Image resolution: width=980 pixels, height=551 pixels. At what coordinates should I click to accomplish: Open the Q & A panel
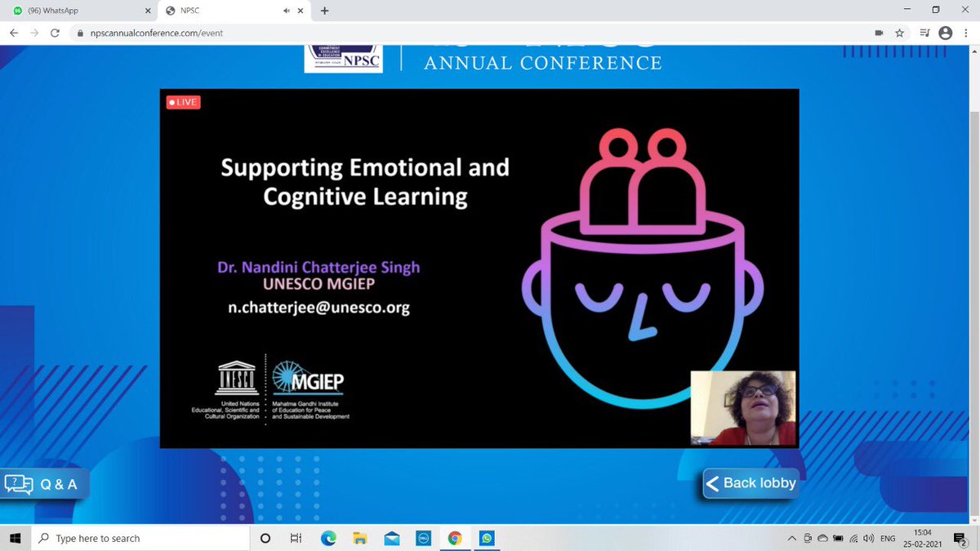pos(42,484)
